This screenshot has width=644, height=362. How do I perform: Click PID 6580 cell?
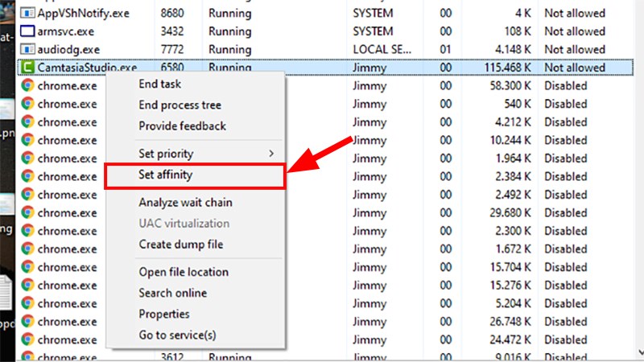(x=172, y=68)
